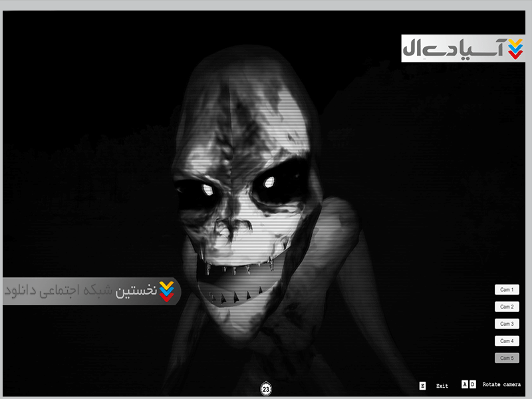Click the chevron icon in top-right logo
This screenshot has height=399, width=532.
(515, 48)
